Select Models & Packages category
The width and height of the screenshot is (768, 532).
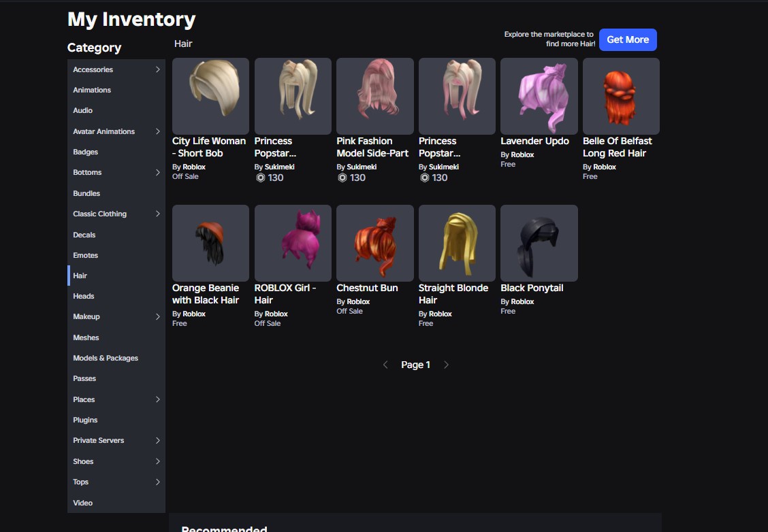coord(116,359)
